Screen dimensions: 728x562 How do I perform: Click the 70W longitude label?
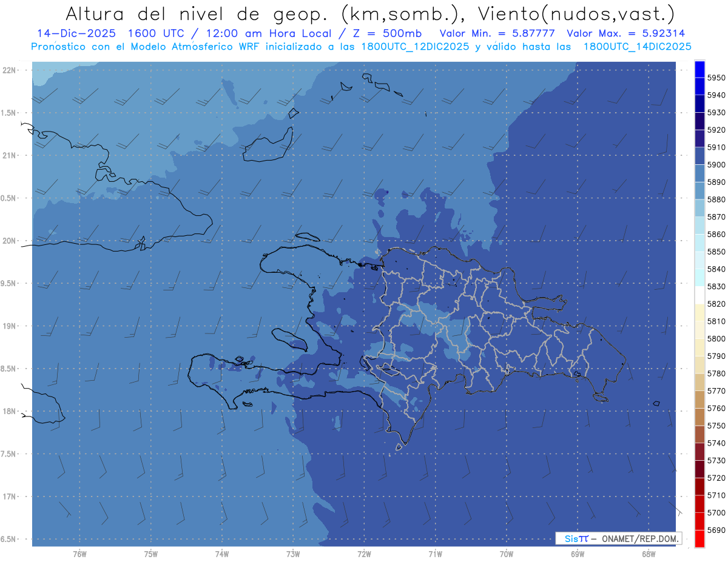506,554
